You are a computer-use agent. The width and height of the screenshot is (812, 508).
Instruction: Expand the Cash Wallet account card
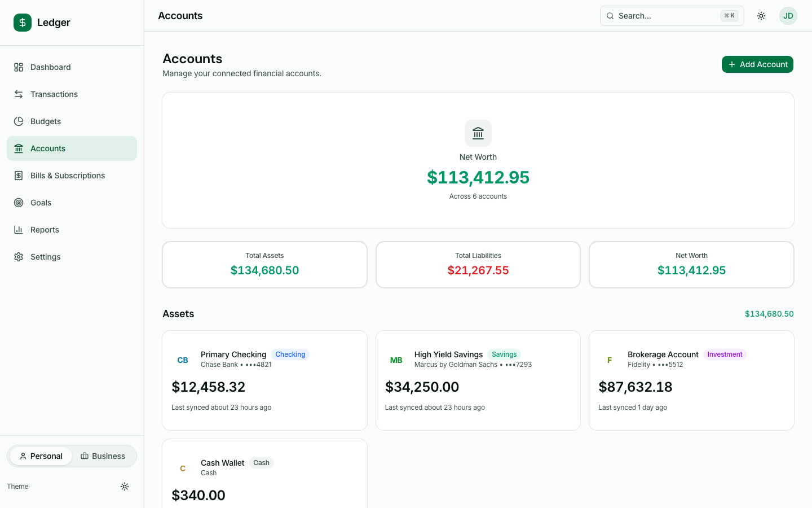coord(264,474)
